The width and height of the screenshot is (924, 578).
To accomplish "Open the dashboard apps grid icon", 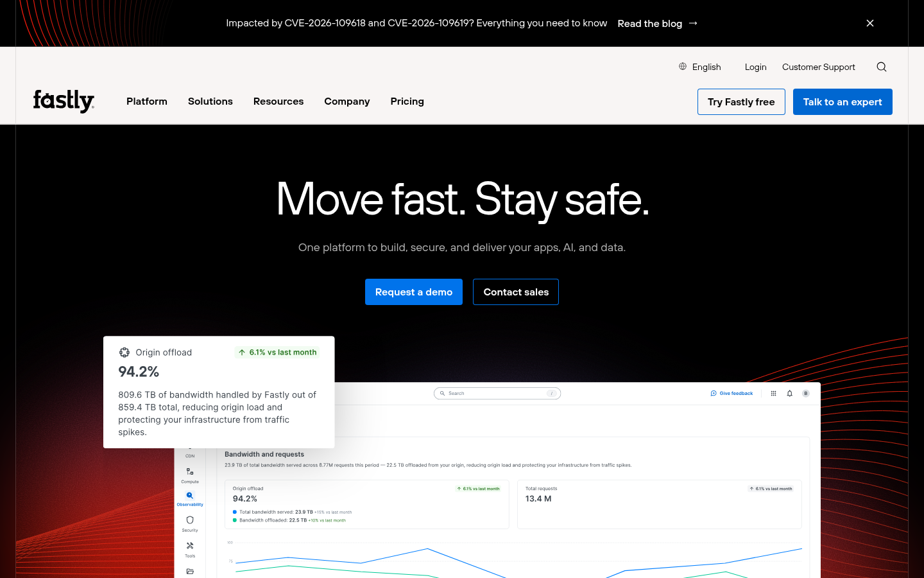I will [773, 394].
